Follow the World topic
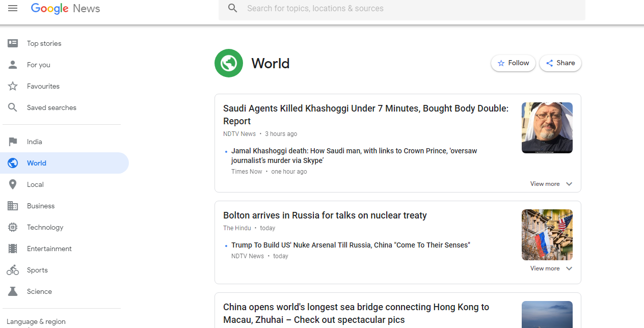This screenshot has height=328, width=644. pos(513,63)
